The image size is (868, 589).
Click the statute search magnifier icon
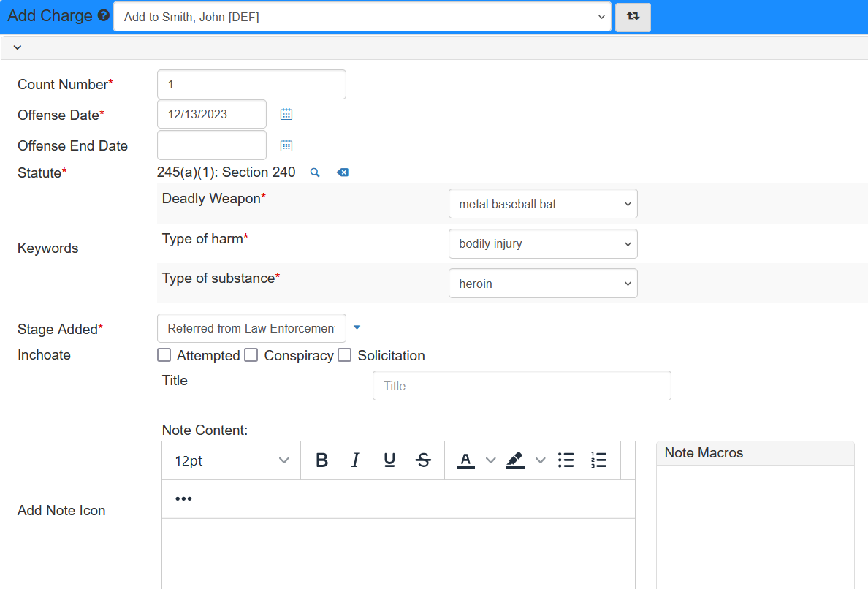(x=315, y=172)
